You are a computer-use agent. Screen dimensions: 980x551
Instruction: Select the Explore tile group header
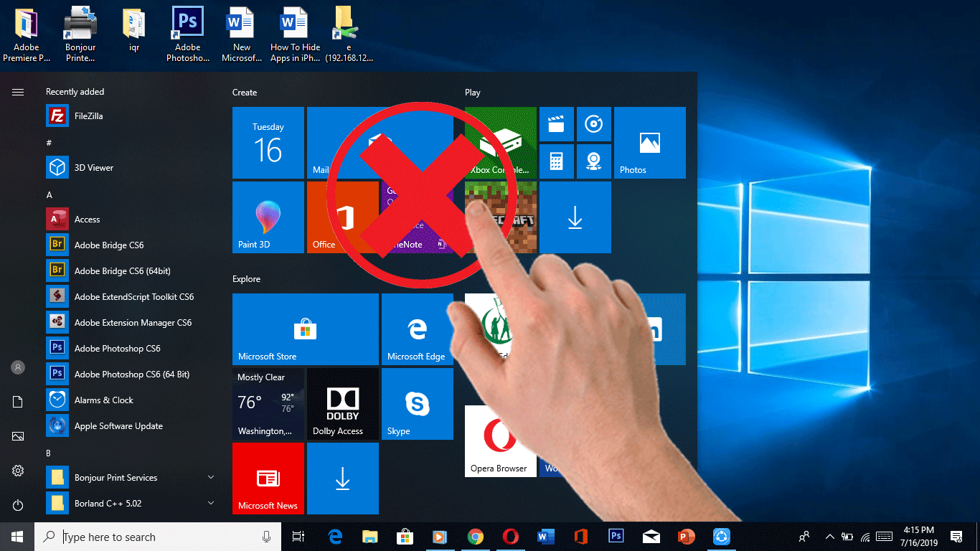click(x=247, y=279)
